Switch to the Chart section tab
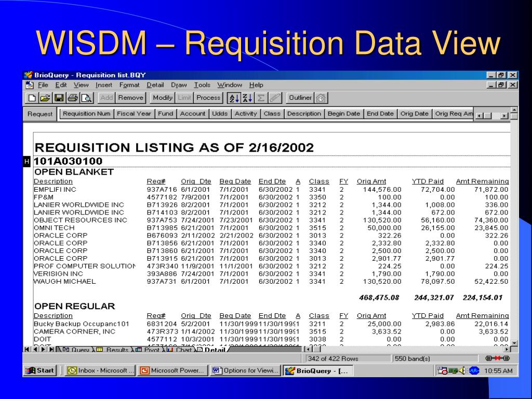The height and width of the screenshot is (399, 532). tap(180, 350)
